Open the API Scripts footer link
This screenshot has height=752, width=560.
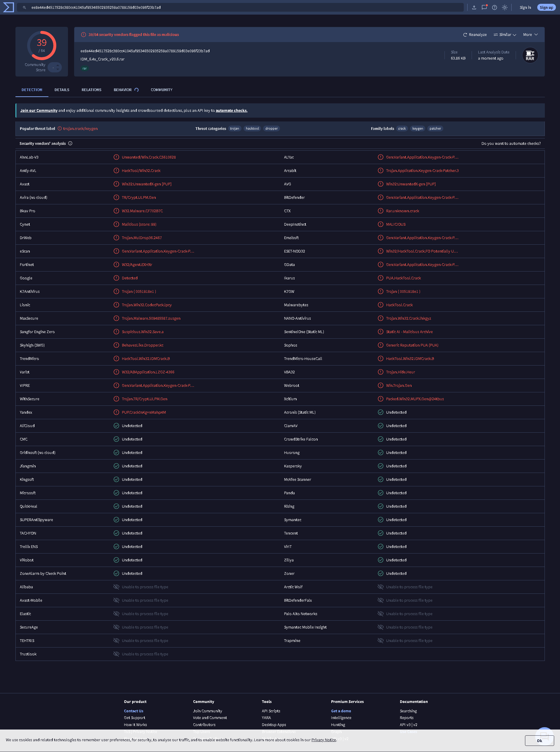click(x=271, y=711)
